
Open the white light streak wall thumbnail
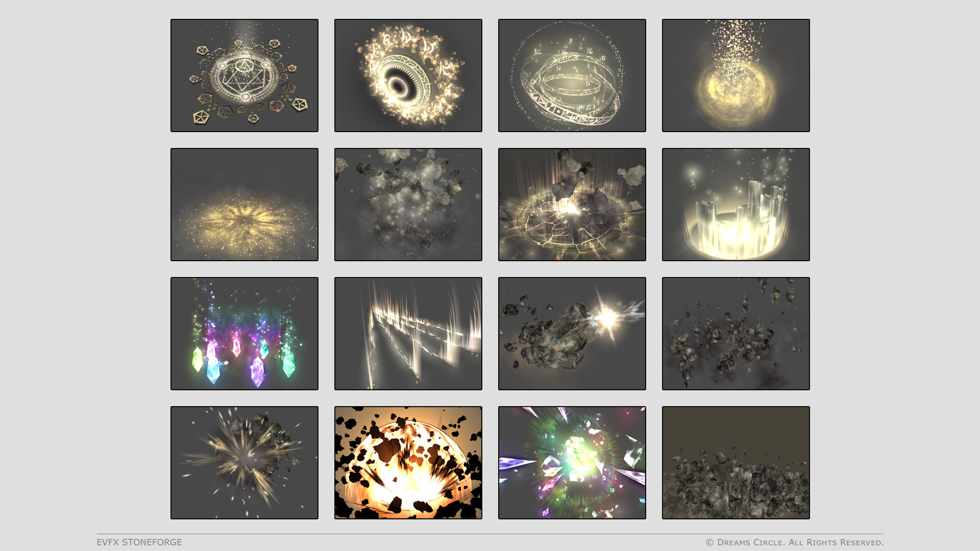tap(408, 334)
